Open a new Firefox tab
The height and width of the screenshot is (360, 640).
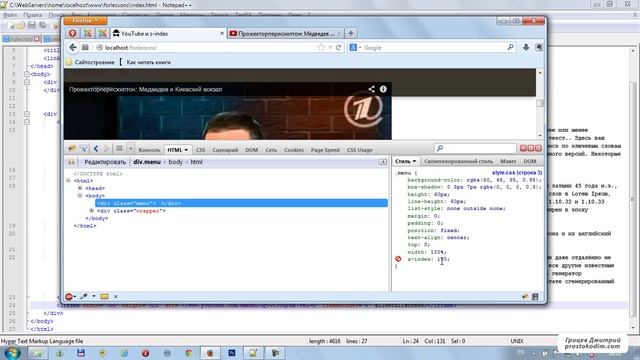tap(351, 33)
